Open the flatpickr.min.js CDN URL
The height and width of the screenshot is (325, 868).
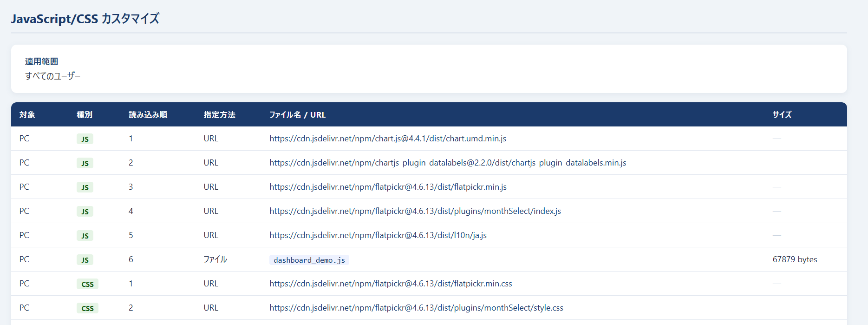pos(388,187)
